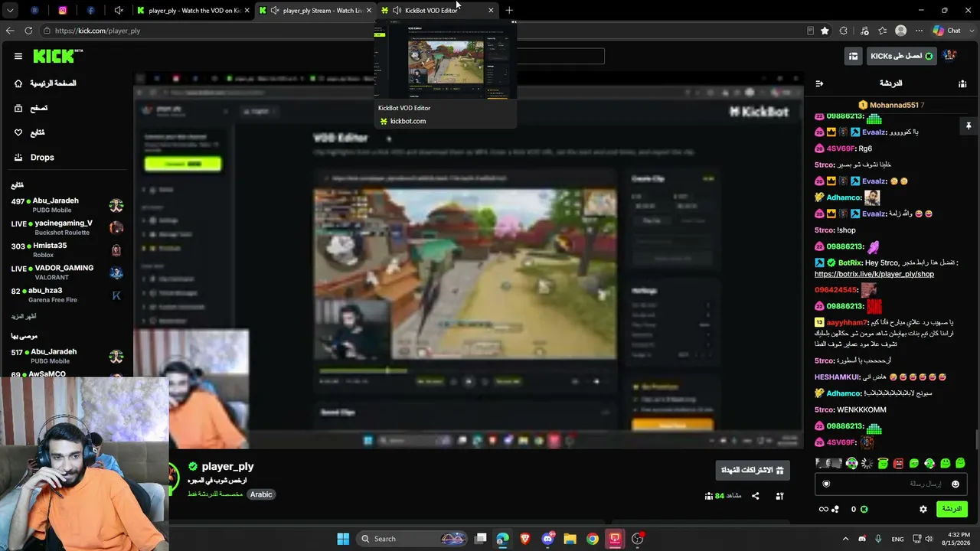Screen dimensions: 980x551
Task: Go back in the browser
Action: pos(10,31)
